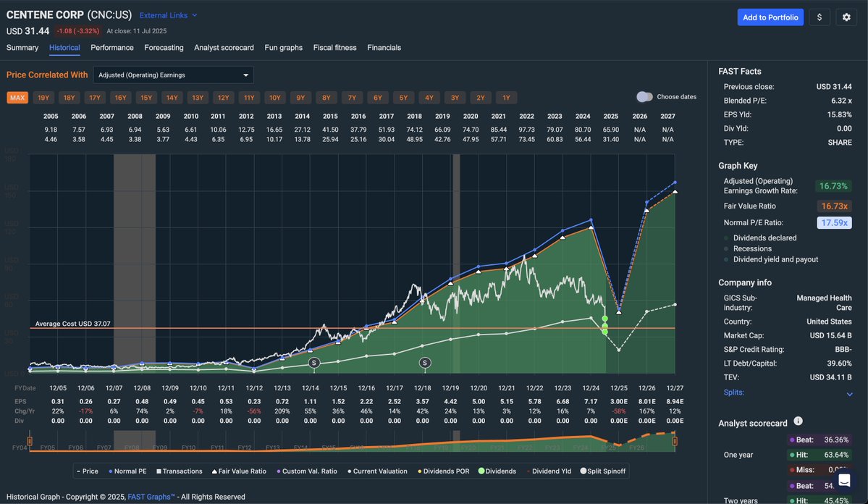Click the 8.01E EPS estimate for 12/26

pos(647,402)
